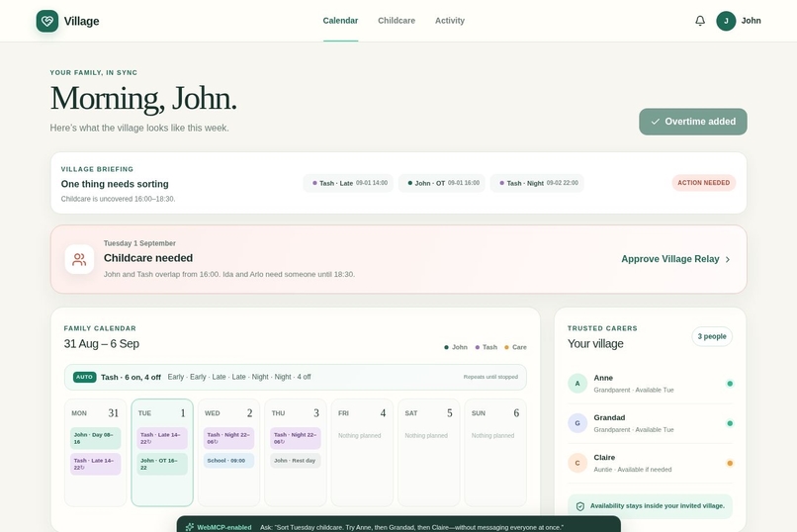Viewport: 797px width, 532px height.
Task: Open John · OT 16–22 event on Tuesday
Action: click(x=162, y=464)
